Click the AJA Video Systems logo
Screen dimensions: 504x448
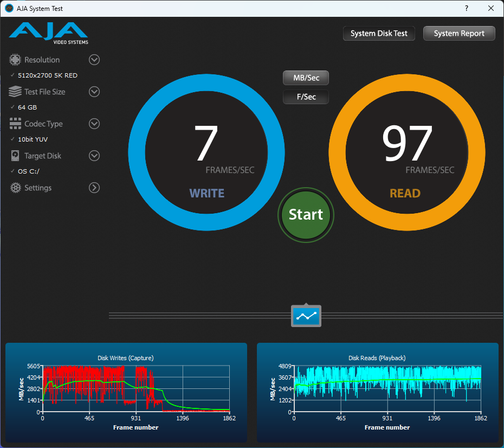tap(48, 33)
